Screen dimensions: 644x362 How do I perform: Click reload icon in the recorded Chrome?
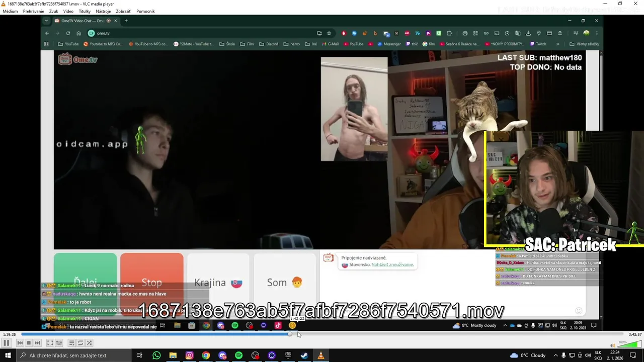pos(68,33)
